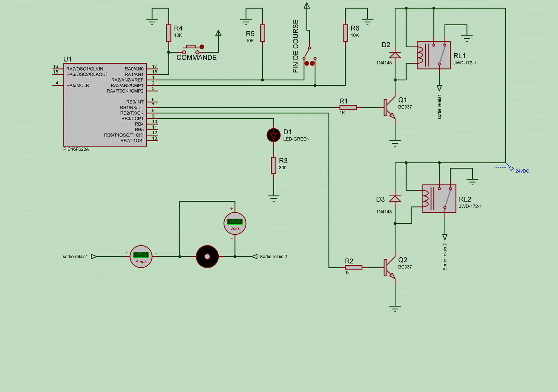Select relay RL1 symbol
Image resolution: width=558 pixels, height=392 pixels.
[x=434, y=55]
